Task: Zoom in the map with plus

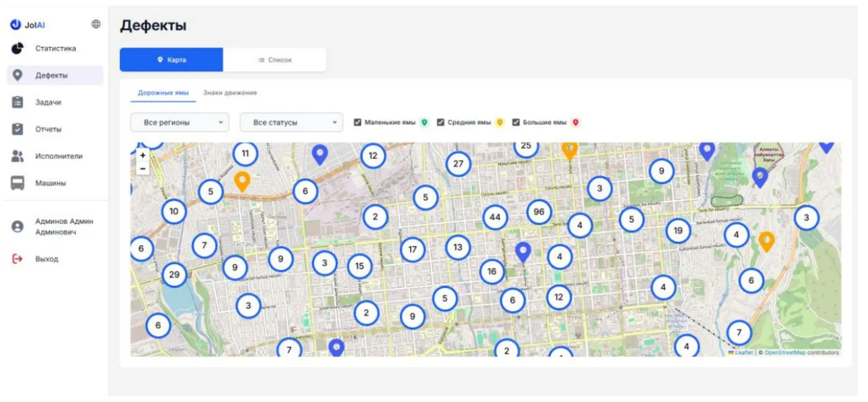Action: click(x=143, y=155)
